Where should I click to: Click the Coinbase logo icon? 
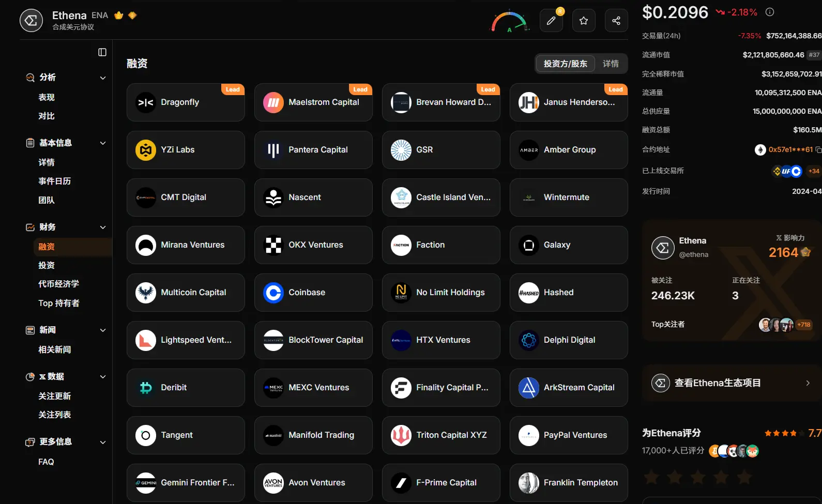click(x=273, y=293)
